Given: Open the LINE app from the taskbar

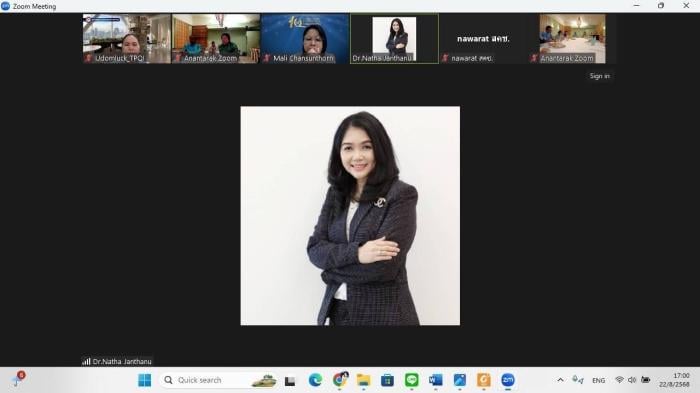Looking at the screenshot, I should [x=412, y=380].
